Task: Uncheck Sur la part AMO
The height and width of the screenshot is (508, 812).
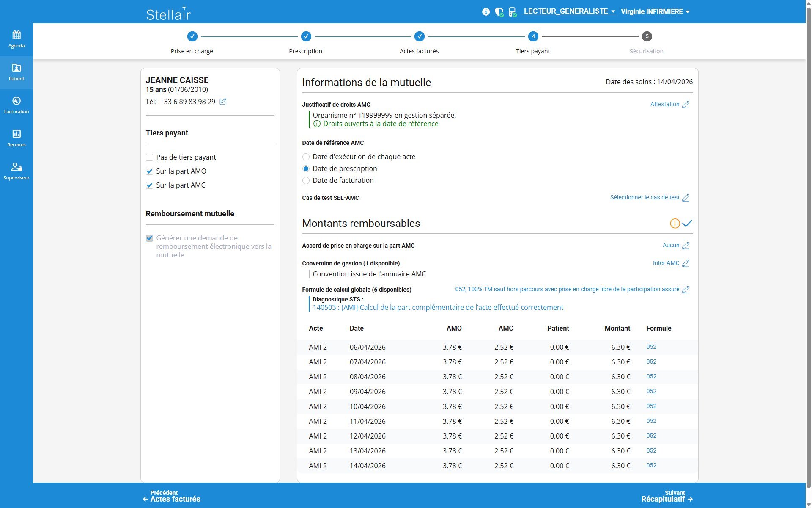Action: point(149,171)
